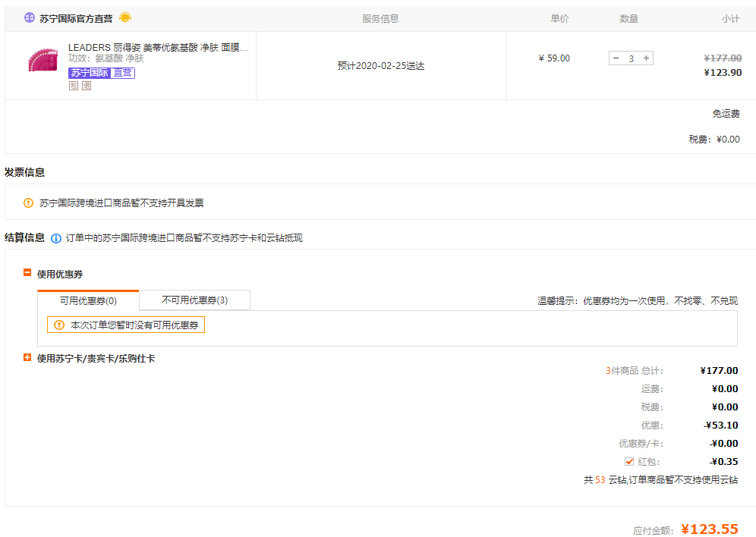This screenshot has width=756, height=537.
Task: Click the invoice warning exclamation icon
Action: point(28,203)
